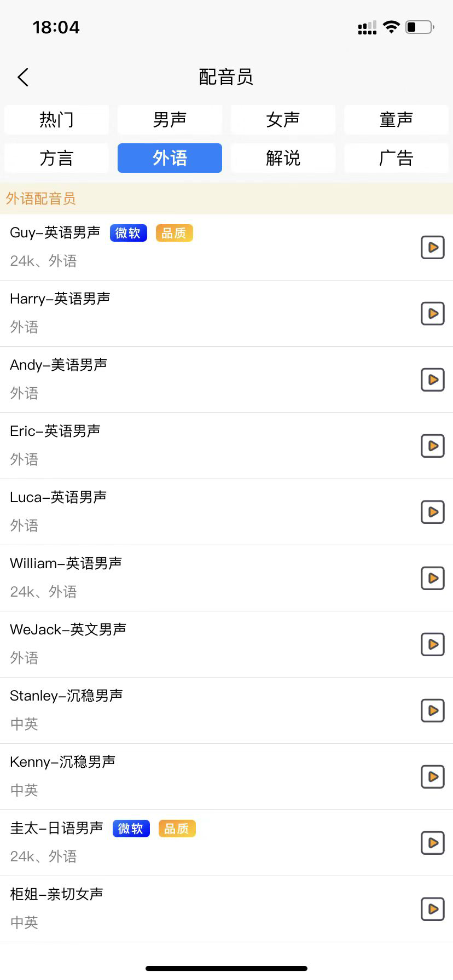Go back using the left arrow icon
The height and width of the screenshot is (980, 453).
(x=23, y=77)
